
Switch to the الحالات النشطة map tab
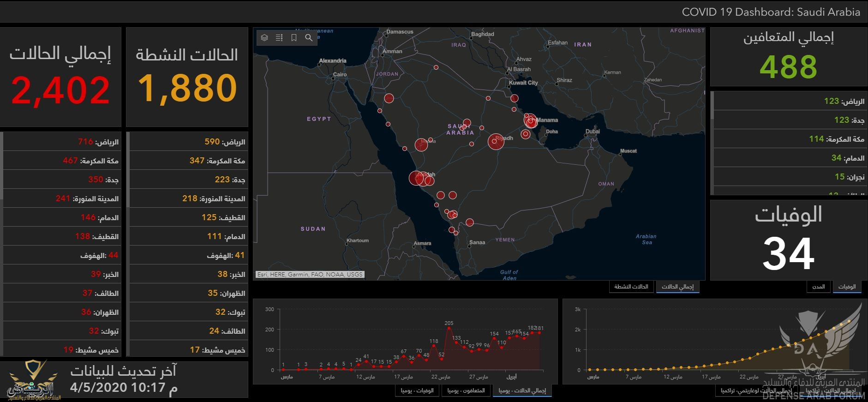pos(631,287)
